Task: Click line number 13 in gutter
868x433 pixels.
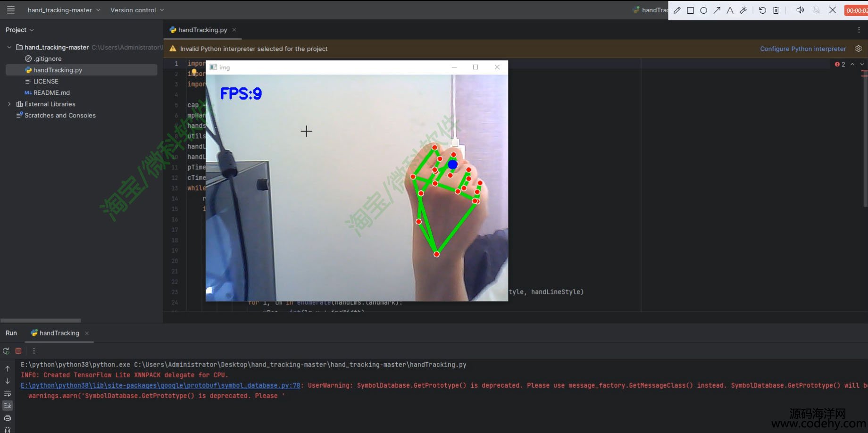Action: pos(175,188)
